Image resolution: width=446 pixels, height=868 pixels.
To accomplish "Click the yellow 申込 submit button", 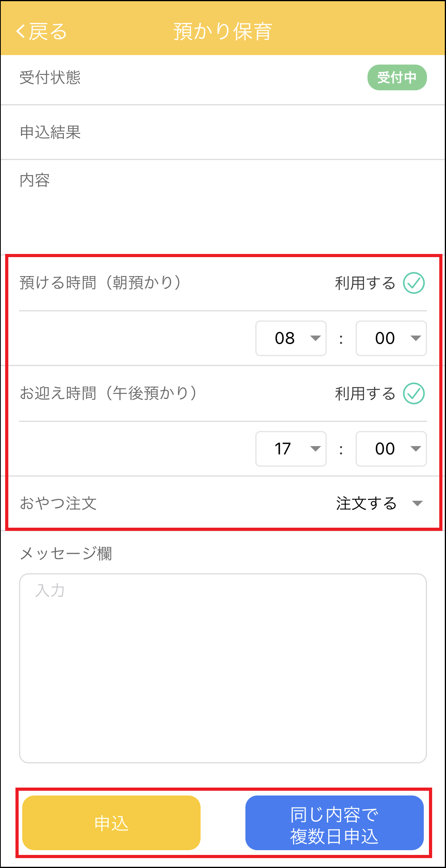I will [111, 823].
